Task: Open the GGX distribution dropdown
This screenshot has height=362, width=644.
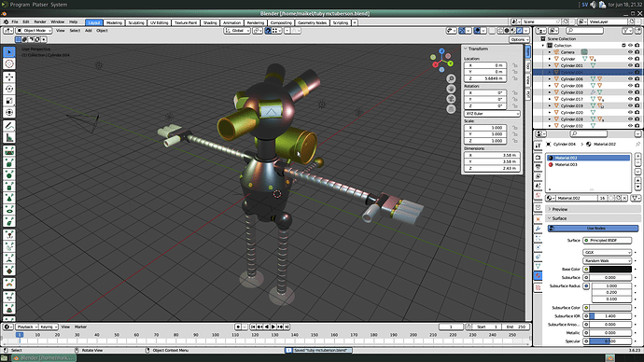Action: pyautogui.click(x=607, y=253)
